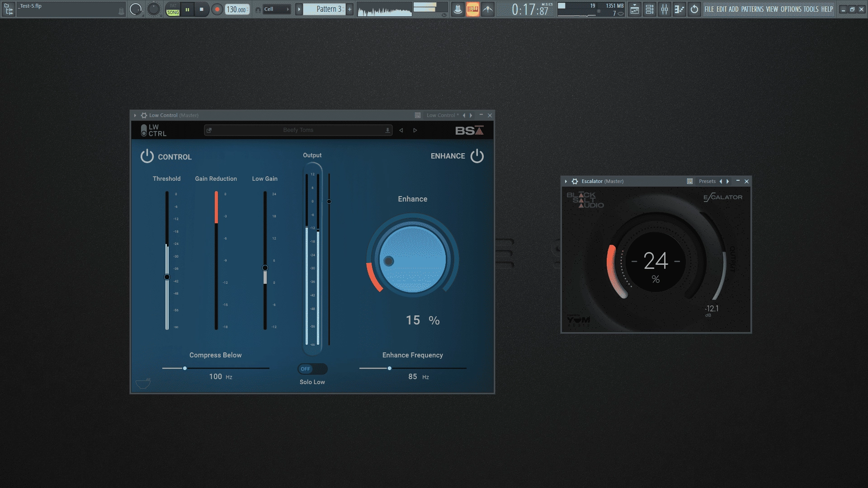The width and height of the screenshot is (868, 488).
Task: Add a new pattern with plus button
Action: click(x=349, y=9)
